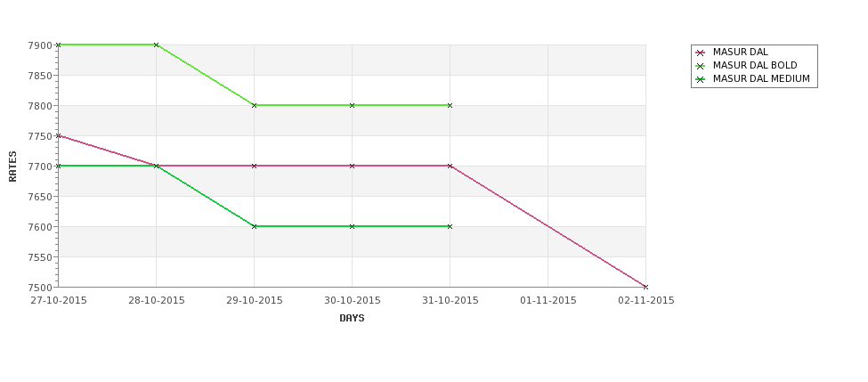Click the 7900 y-axis tick label
The width and height of the screenshot is (868, 382).
(40, 45)
